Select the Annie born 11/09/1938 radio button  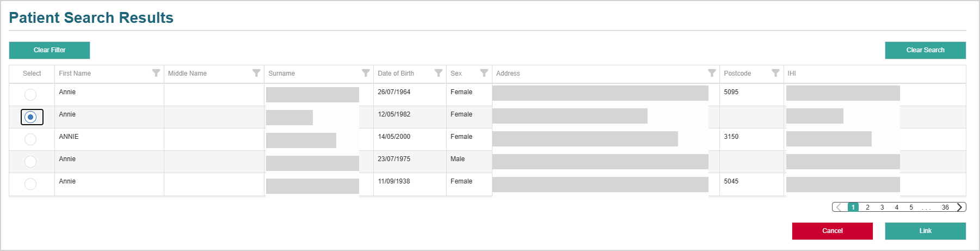(x=30, y=184)
